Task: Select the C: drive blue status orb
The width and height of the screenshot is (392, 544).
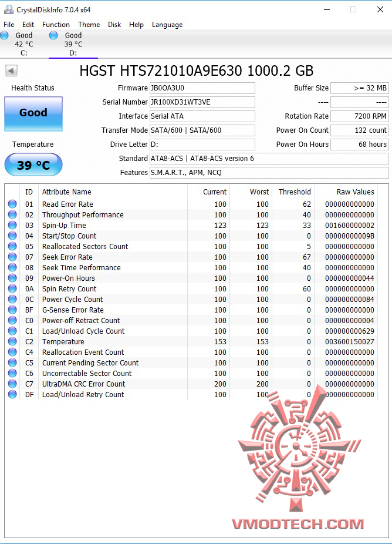Action: (4, 35)
